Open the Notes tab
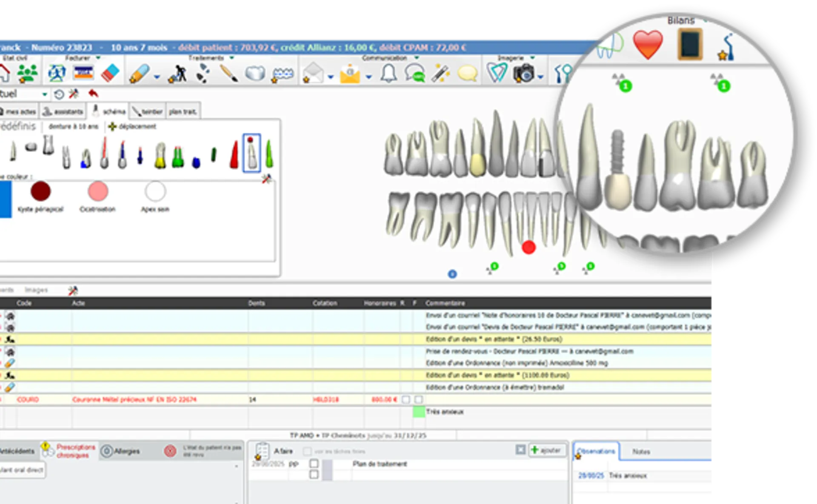The image size is (817, 504). pyautogui.click(x=641, y=452)
